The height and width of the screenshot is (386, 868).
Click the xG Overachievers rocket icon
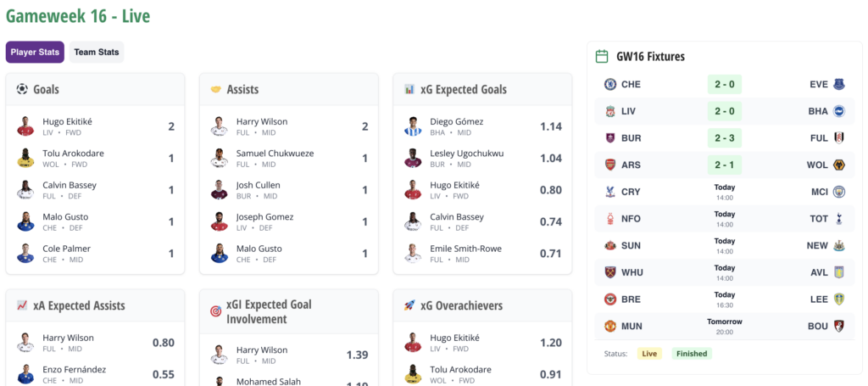click(x=409, y=305)
